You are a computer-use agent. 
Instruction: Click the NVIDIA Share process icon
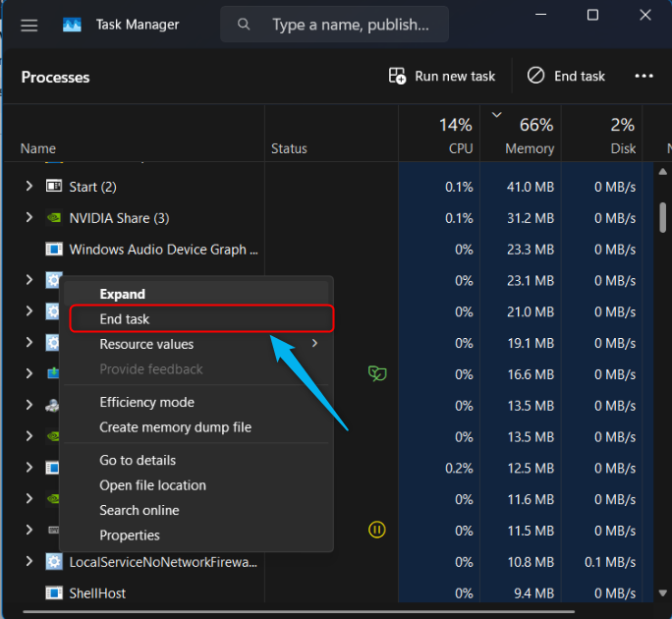tap(54, 218)
